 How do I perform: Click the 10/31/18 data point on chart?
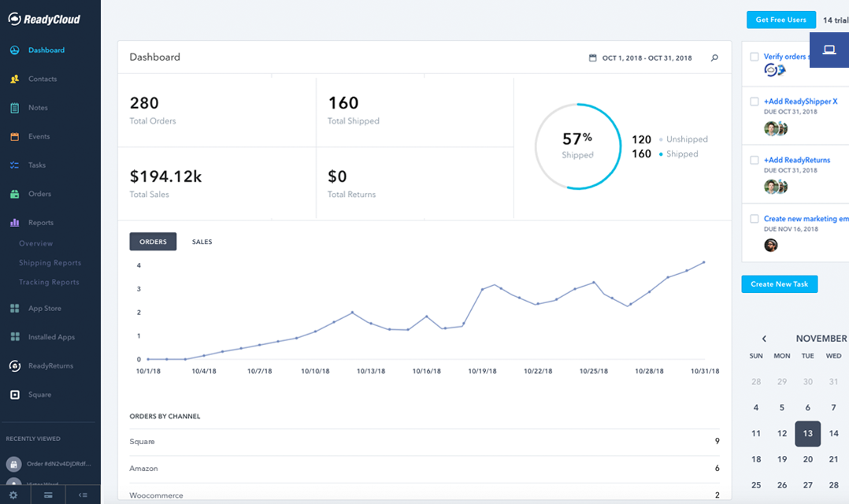click(704, 262)
